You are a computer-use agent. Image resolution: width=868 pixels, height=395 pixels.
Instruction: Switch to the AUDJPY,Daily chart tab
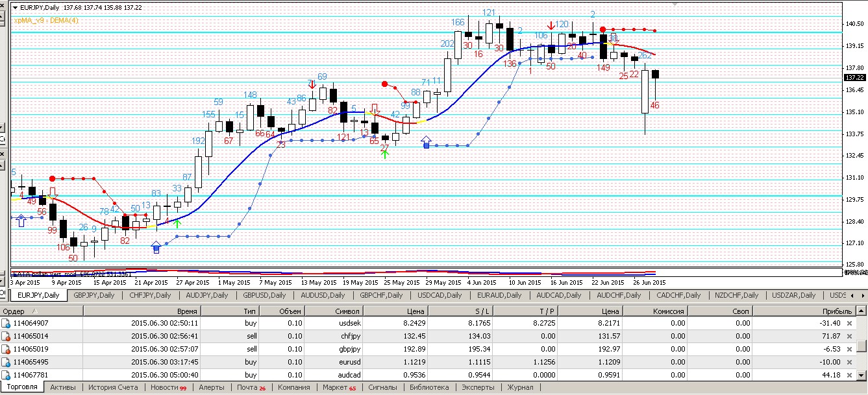pos(206,295)
